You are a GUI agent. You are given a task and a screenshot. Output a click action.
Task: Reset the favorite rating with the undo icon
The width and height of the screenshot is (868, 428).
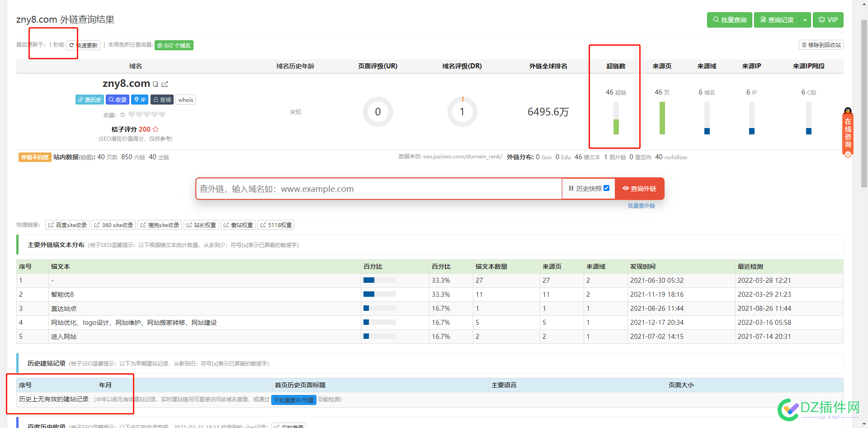pos(122,115)
